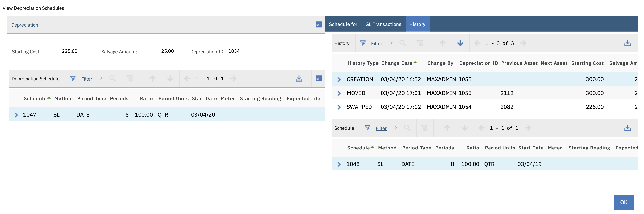
Task: Open the Filter link in the History section
Action: click(377, 43)
